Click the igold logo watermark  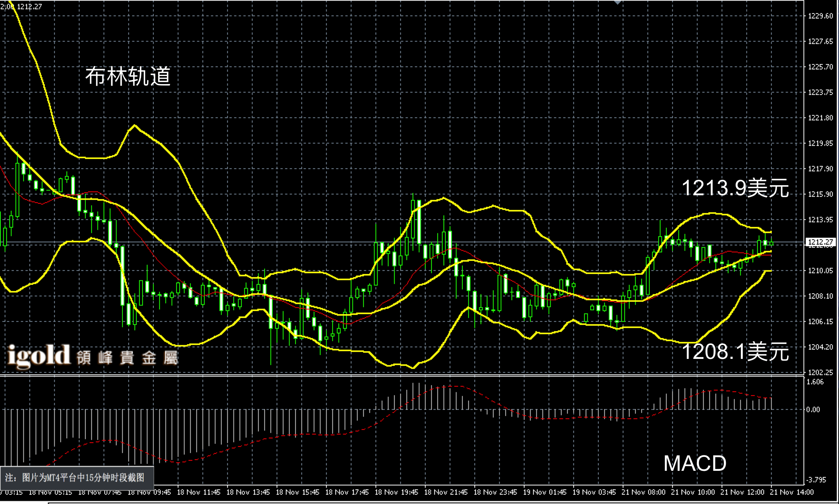pyautogui.click(x=39, y=356)
